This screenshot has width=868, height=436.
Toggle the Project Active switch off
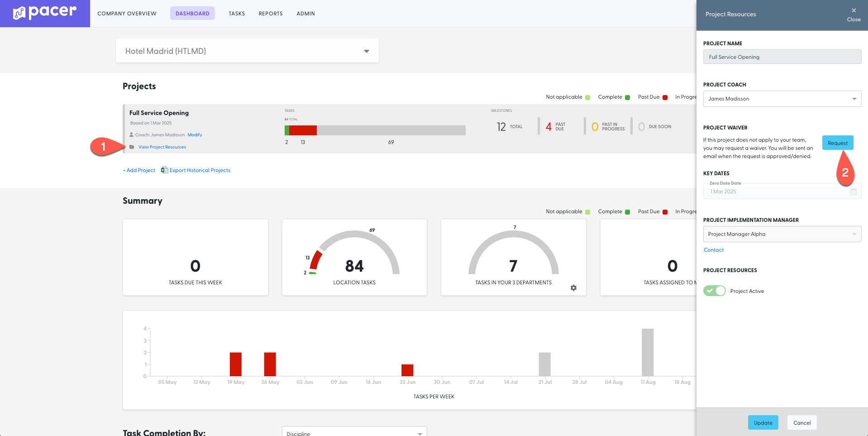click(x=715, y=291)
